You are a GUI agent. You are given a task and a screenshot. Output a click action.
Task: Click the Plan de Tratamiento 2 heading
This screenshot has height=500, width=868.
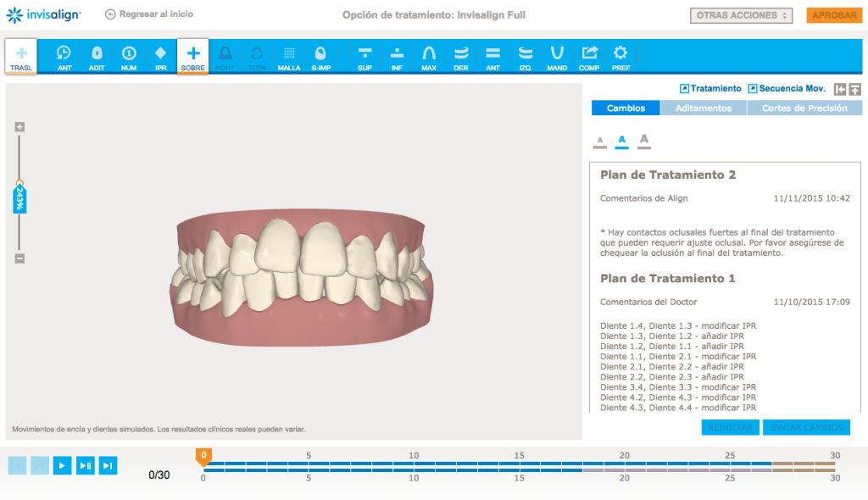point(668,175)
